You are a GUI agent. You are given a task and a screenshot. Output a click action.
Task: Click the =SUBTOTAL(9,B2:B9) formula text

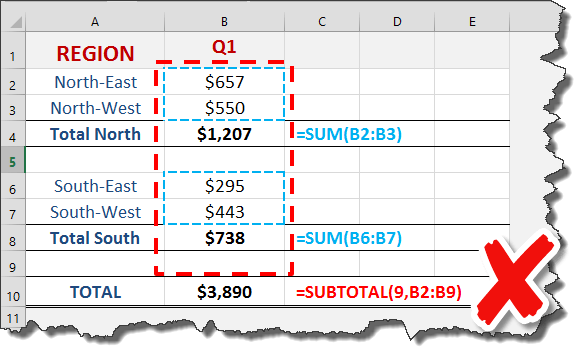(x=378, y=292)
